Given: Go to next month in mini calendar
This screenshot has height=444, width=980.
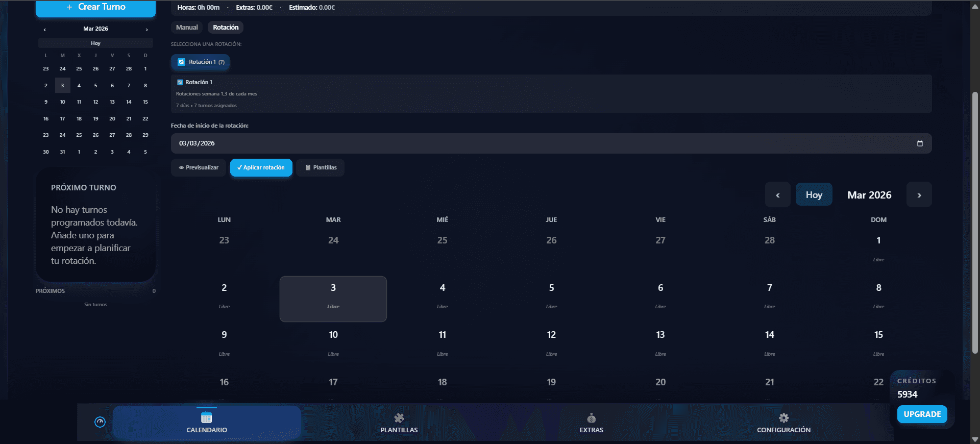Looking at the screenshot, I should click(147, 30).
